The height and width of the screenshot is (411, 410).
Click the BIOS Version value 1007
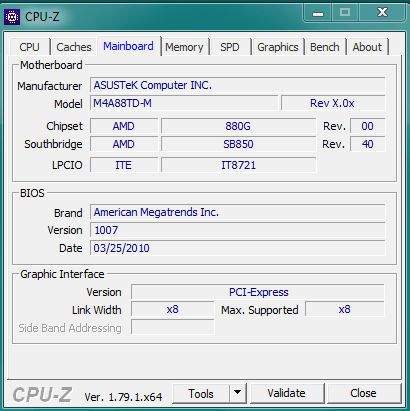[238, 230]
